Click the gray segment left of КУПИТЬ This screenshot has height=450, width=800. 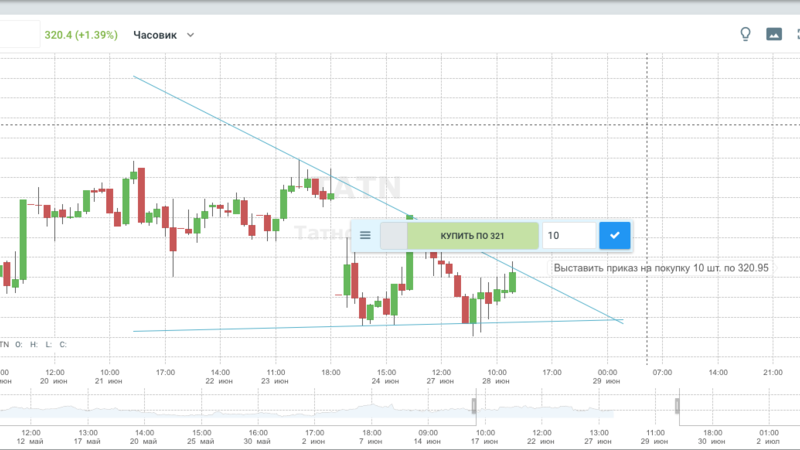coord(393,236)
